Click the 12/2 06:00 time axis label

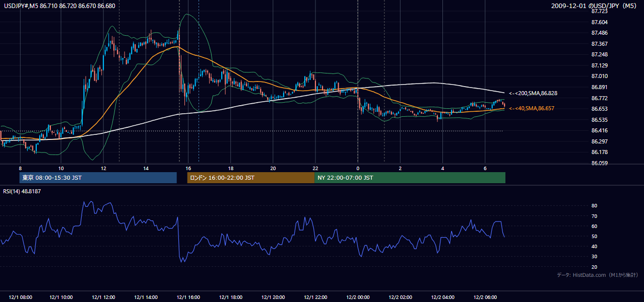[x=485, y=297]
